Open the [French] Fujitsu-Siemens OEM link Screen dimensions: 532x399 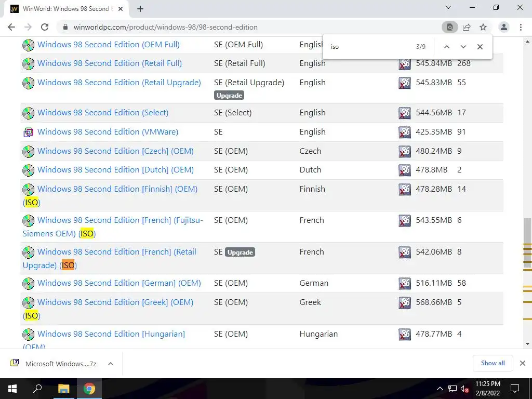(120, 220)
